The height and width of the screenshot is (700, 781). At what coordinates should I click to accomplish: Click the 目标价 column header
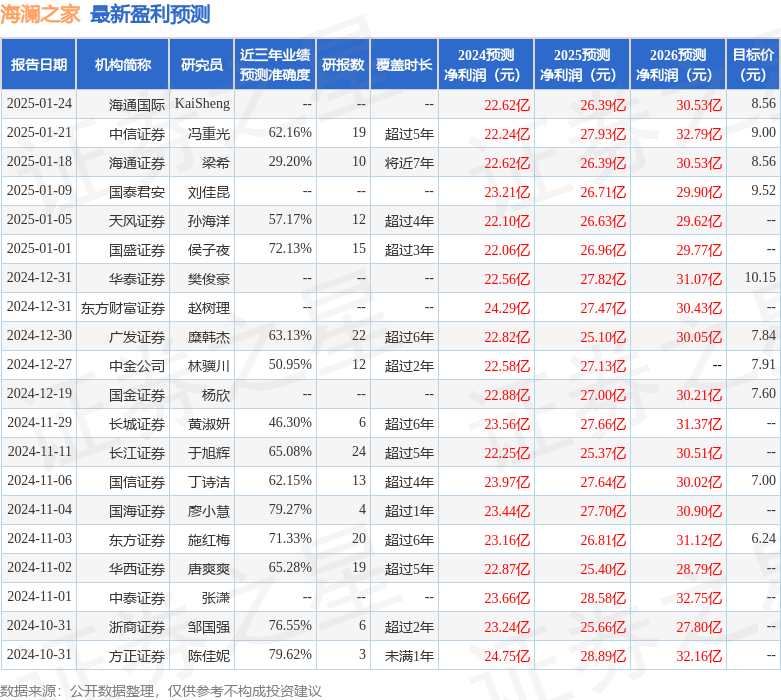[x=752, y=65]
